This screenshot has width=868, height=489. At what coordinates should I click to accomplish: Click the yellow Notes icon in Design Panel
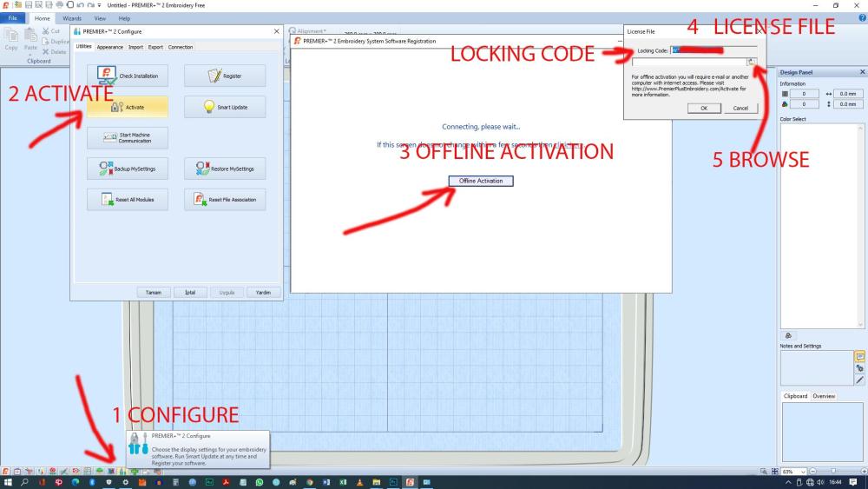tap(859, 357)
